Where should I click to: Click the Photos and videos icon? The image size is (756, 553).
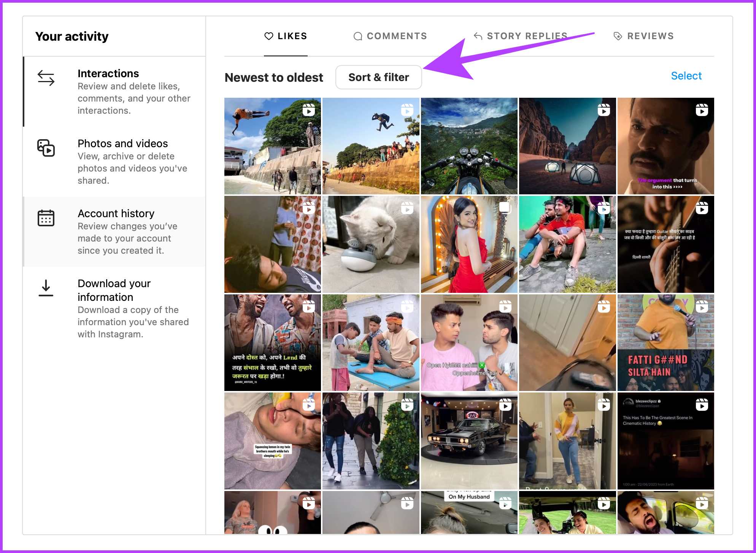(x=46, y=148)
